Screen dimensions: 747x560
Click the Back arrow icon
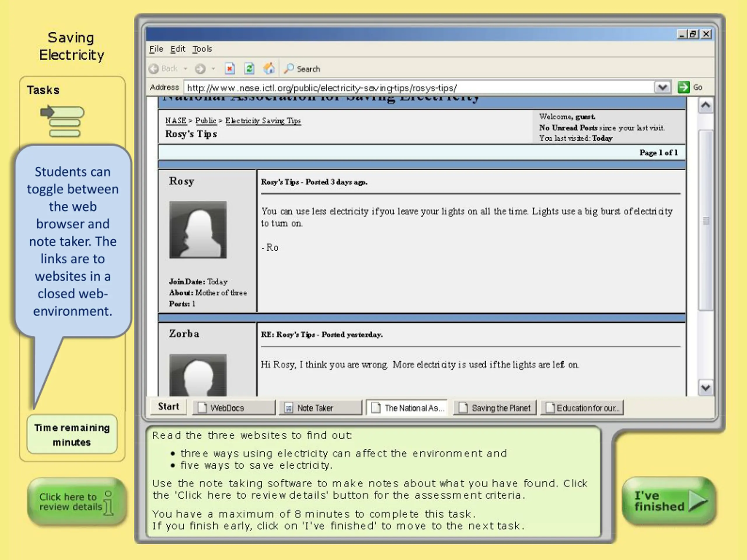pos(154,69)
